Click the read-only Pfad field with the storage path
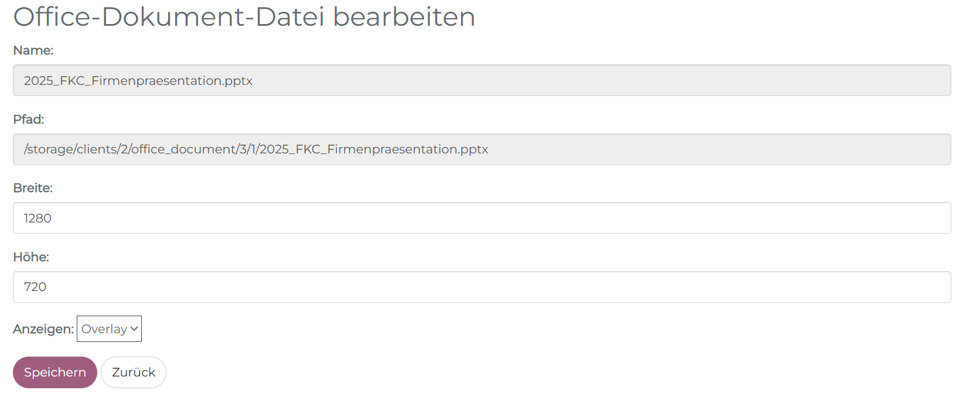This screenshot has height=397, width=980. (482, 149)
